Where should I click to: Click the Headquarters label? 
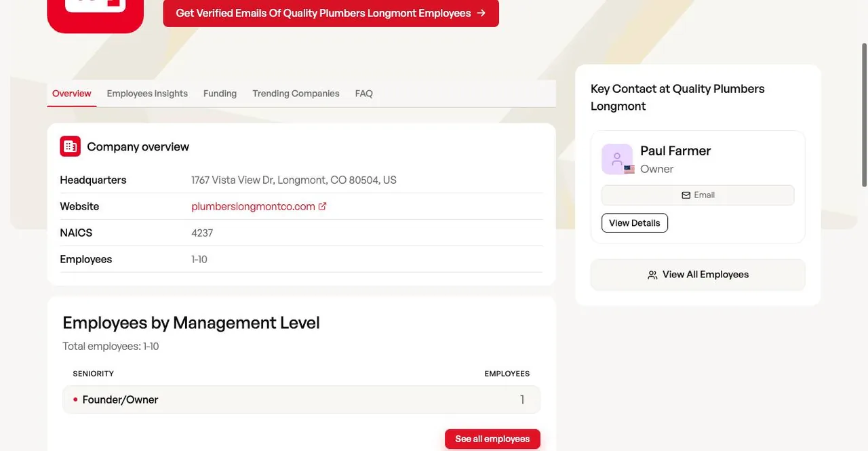tap(93, 180)
